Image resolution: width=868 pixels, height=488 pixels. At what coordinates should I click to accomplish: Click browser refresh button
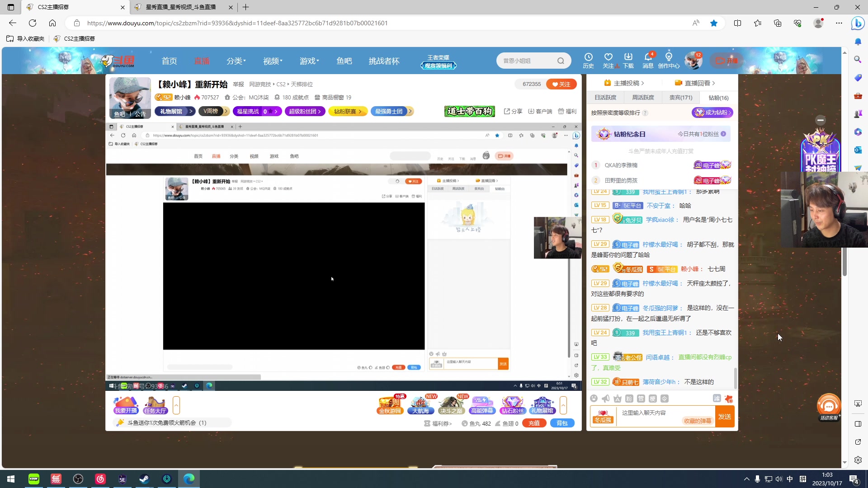point(33,23)
